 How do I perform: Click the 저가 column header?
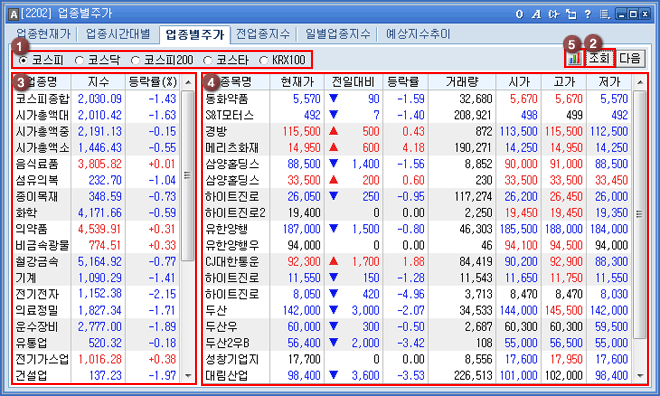point(609,82)
